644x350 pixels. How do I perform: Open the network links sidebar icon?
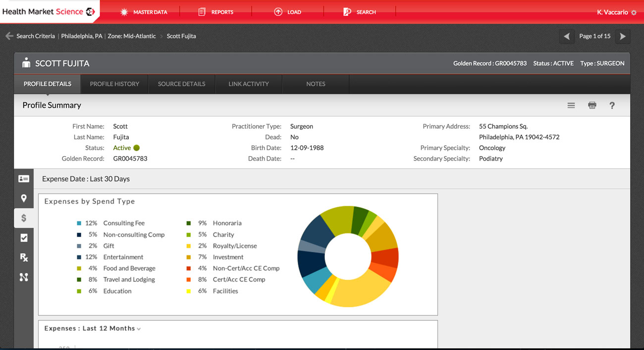23,277
